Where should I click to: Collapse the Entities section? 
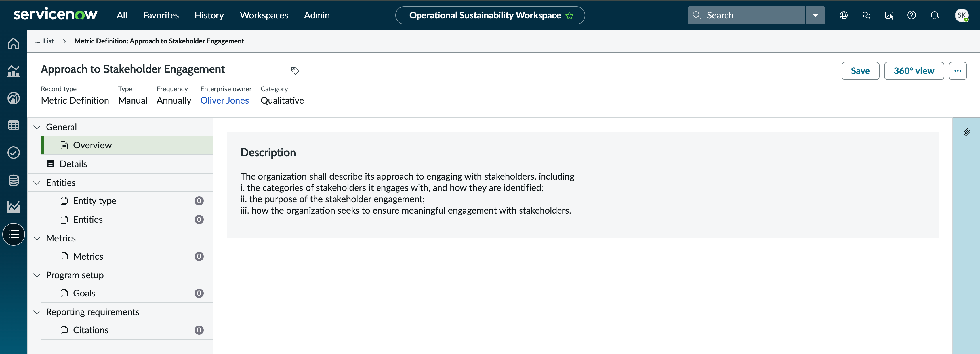click(x=37, y=182)
